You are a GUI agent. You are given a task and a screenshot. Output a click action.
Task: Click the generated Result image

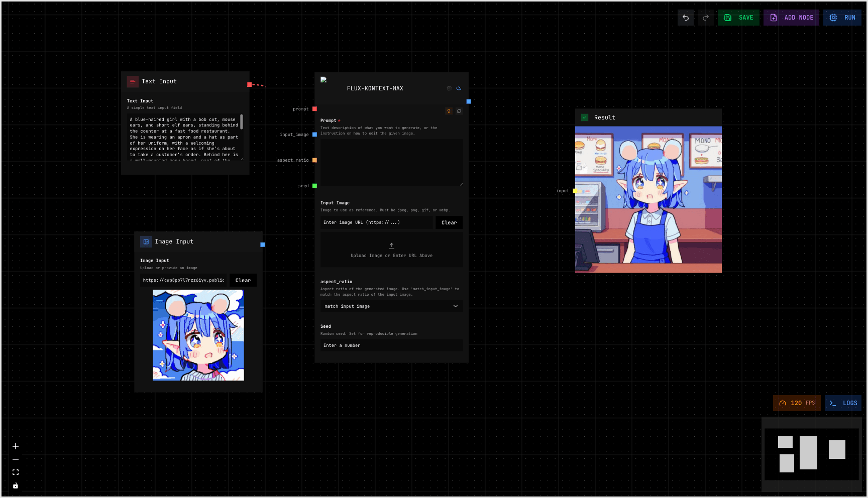(x=648, y=200)
